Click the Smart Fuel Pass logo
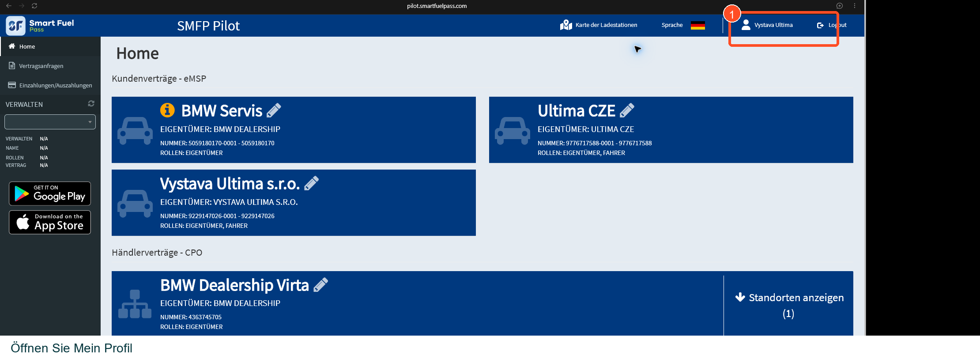Image resolution: width=980 pixels, height=359 pixels. tap(40, 26)
